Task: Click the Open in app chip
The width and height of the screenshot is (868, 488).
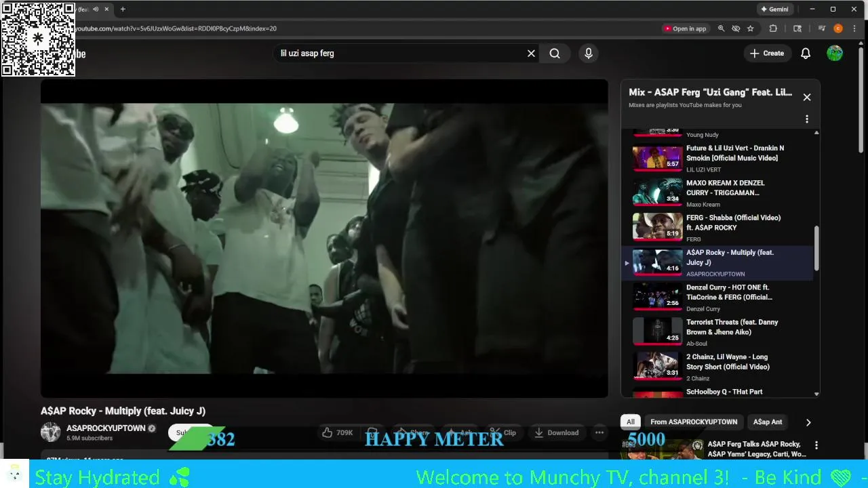Action: tap(685, 28)
